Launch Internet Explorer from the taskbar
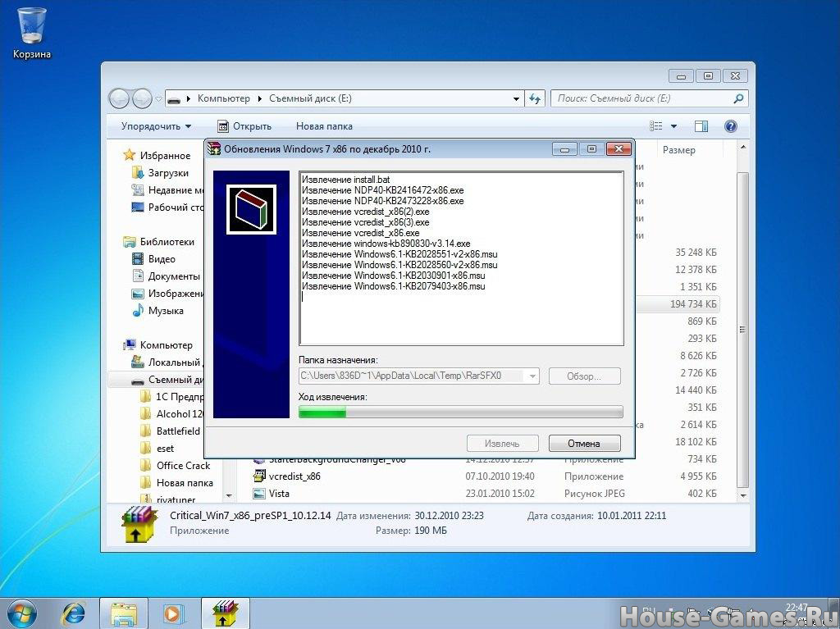This screenshot has width=840, height=629. (74, 614)
